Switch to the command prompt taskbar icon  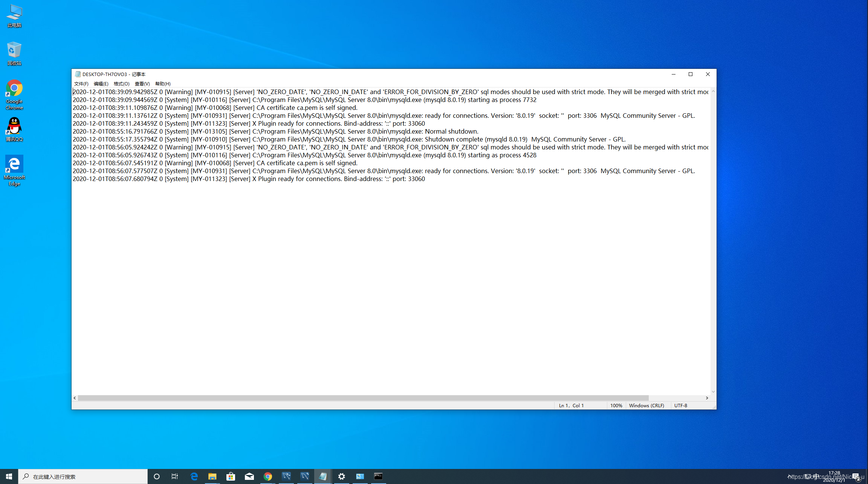(378, 476)
